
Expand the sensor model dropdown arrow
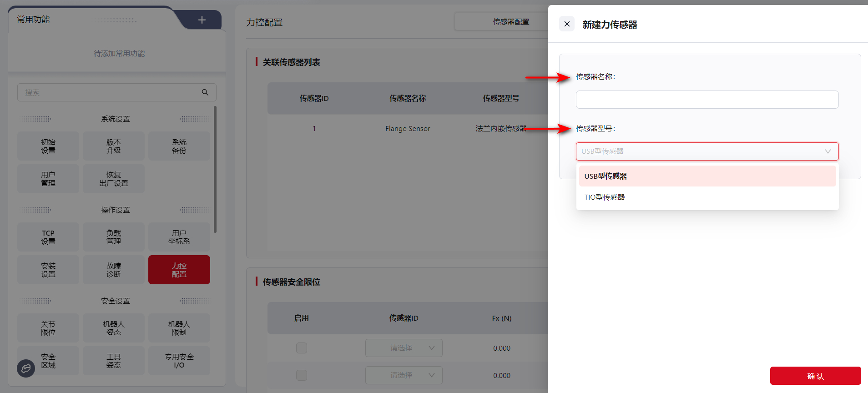click(x=828, y=151)
